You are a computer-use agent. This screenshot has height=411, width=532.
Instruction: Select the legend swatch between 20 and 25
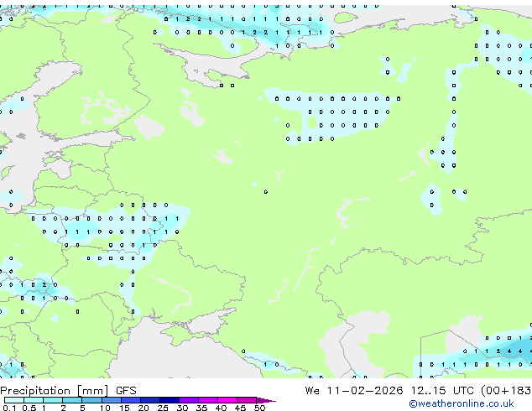click(x=149, y=400)
